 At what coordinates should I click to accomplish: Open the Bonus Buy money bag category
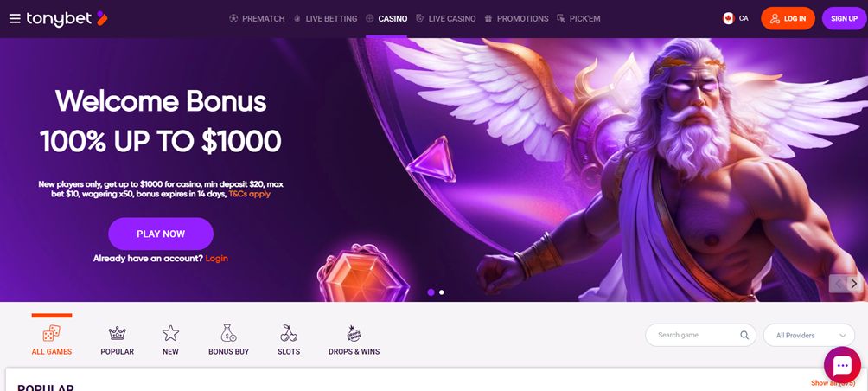click(228, 333)
